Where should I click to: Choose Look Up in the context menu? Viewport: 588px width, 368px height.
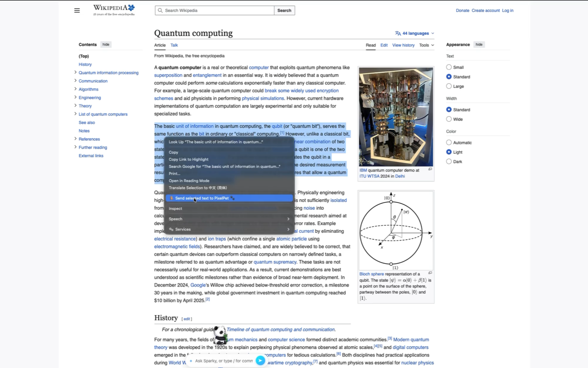(x=229, y=142)
